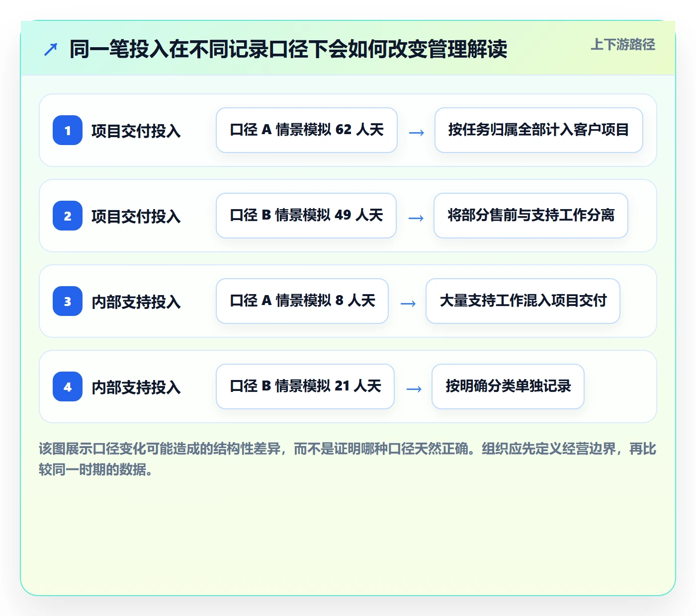Click the title 同一笔投入在不同记录口径下会如何改变管理解读
Viewport: 696px width, 616px height.
point(288,49)
